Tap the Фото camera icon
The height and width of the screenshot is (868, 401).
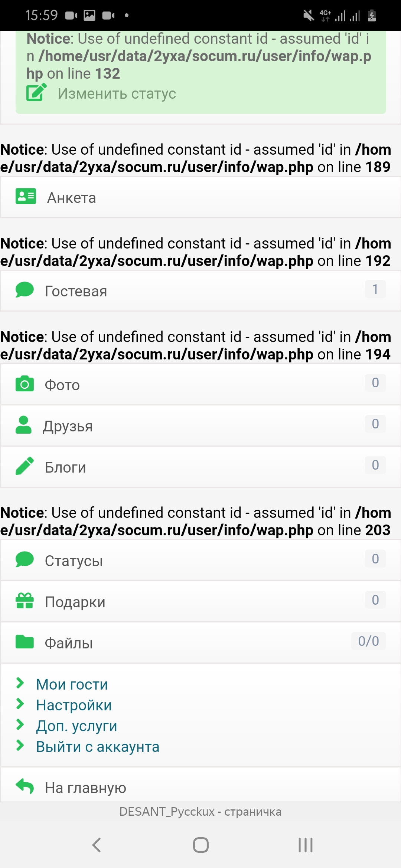[x=25, y=384]
